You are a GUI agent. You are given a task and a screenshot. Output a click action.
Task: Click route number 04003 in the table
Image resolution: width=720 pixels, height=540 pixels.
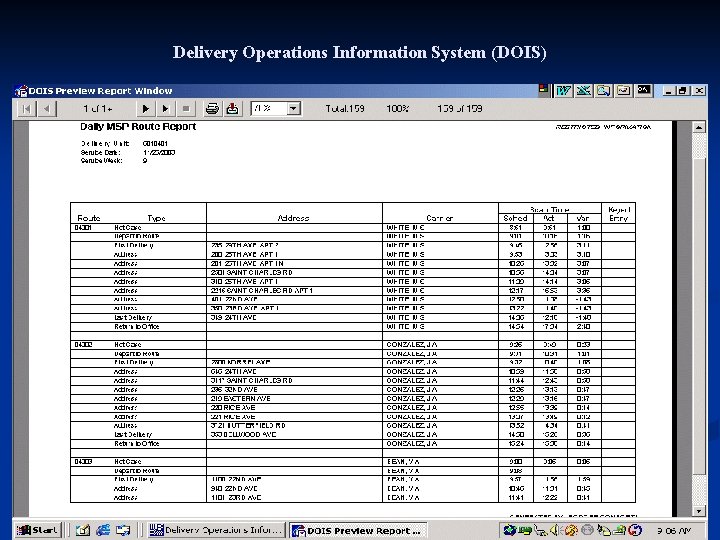point(84,462)
